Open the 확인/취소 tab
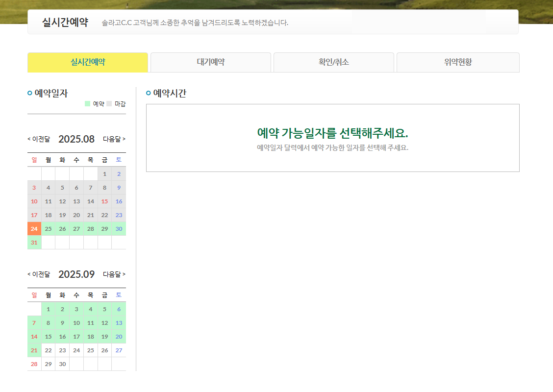553x392 pixels. coord(334,62)
